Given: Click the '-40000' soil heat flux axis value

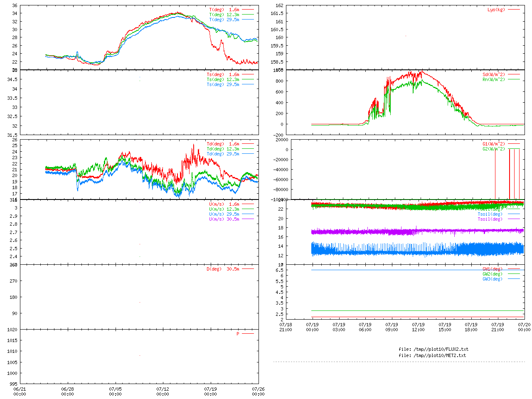Looking at the screenshot, I should pyautogui.click(x=280, y=170).
